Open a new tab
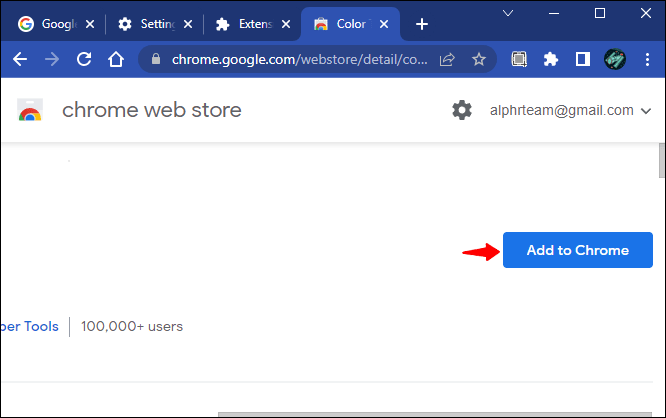This screenshot has width=666, height=418. coord(422,24)
